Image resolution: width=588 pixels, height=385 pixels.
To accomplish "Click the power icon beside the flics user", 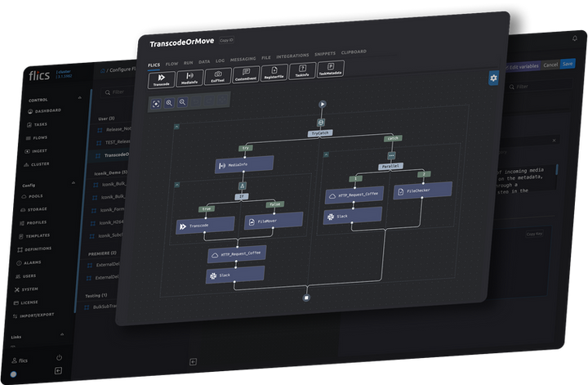I will click(59, 357).
